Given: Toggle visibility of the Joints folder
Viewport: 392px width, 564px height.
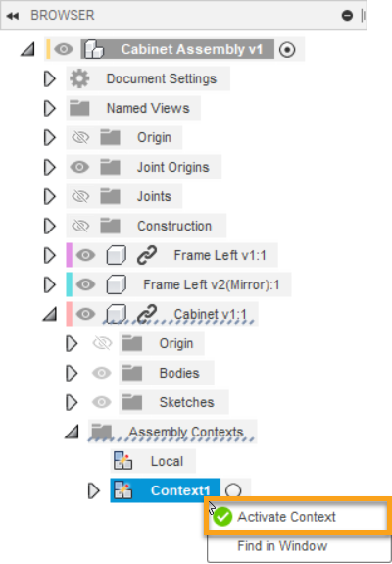Looking at the screenshot, I should pos(80,196).
